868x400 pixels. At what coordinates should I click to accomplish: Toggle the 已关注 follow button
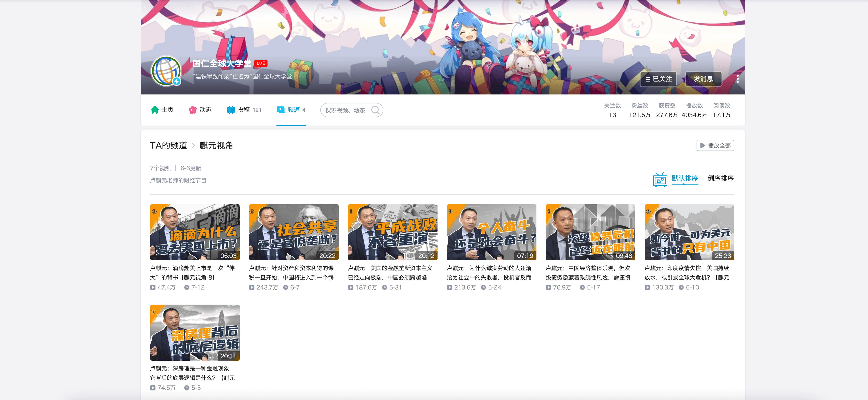click(658, 79)
